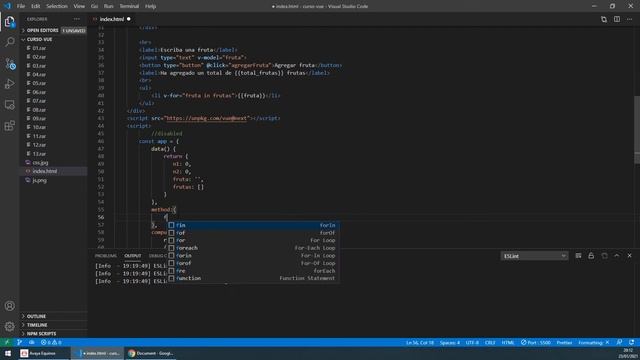Expand the Outline section
The image size is (640, 360).
54,316
